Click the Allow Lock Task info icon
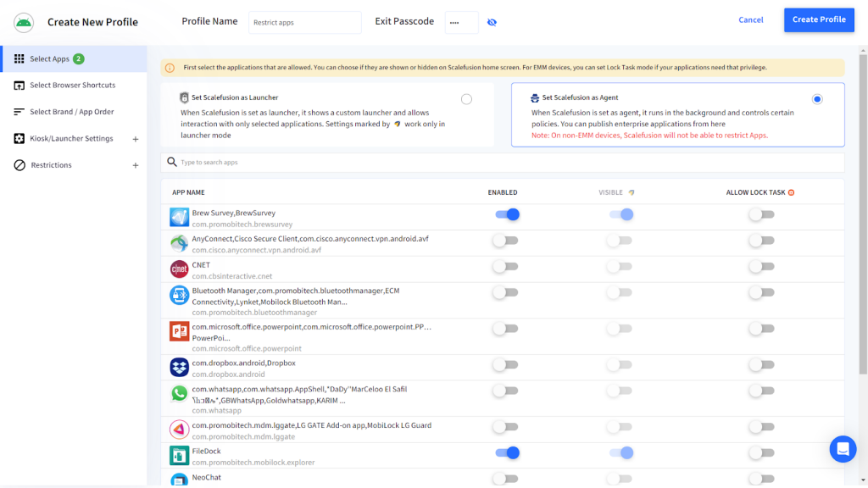 [791, 192]
